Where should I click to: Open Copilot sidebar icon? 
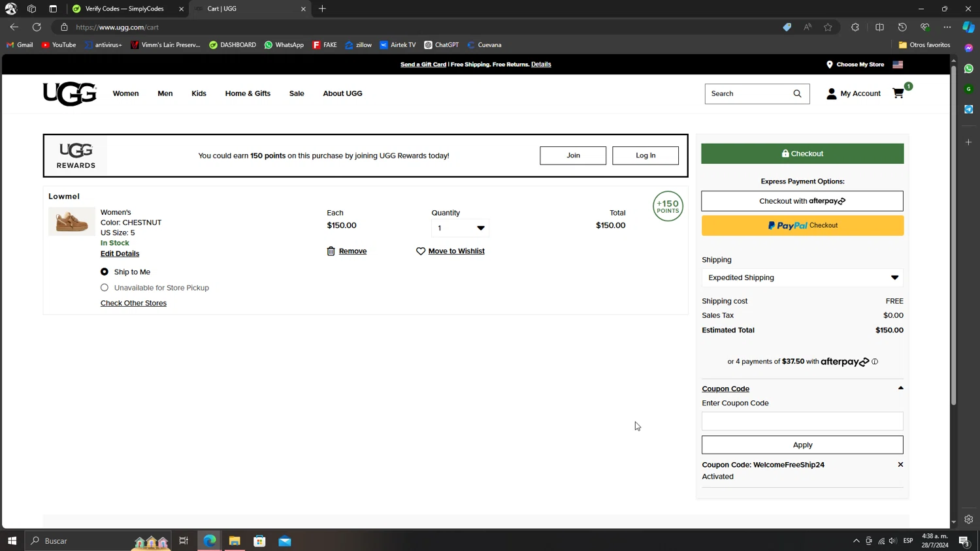[x=968, y=27]
